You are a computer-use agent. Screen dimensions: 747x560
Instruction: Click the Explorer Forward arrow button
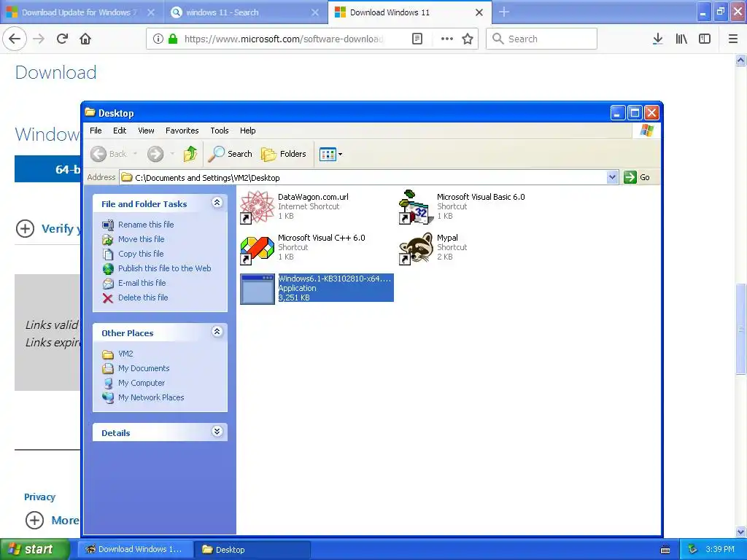tap(155, 154)
